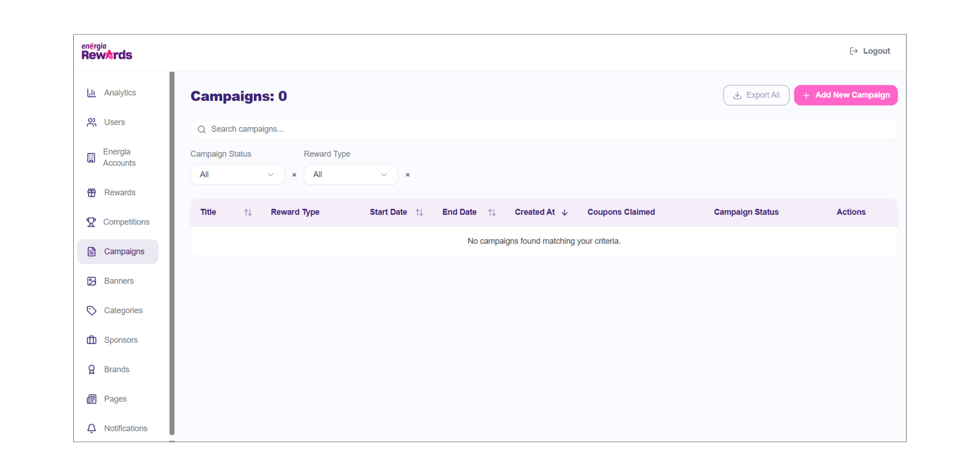980x476 pixels.
Task: Click the sidebar vertical scrollbar
Action: pos(172,253)
